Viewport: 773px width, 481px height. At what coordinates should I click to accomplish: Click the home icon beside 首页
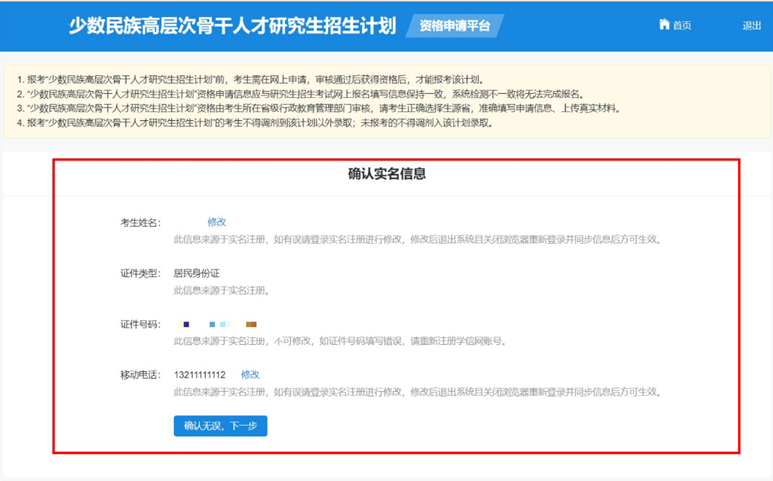[x=664, y=25]
